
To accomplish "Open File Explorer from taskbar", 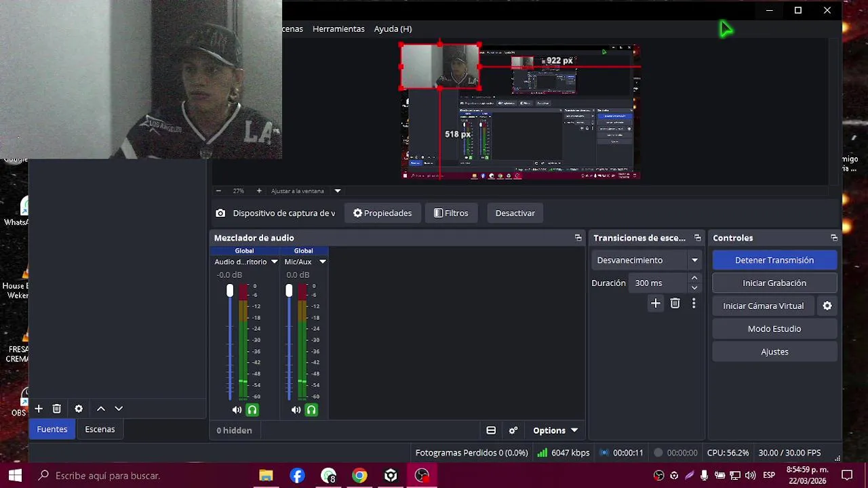I will click(x=266, y=476).
